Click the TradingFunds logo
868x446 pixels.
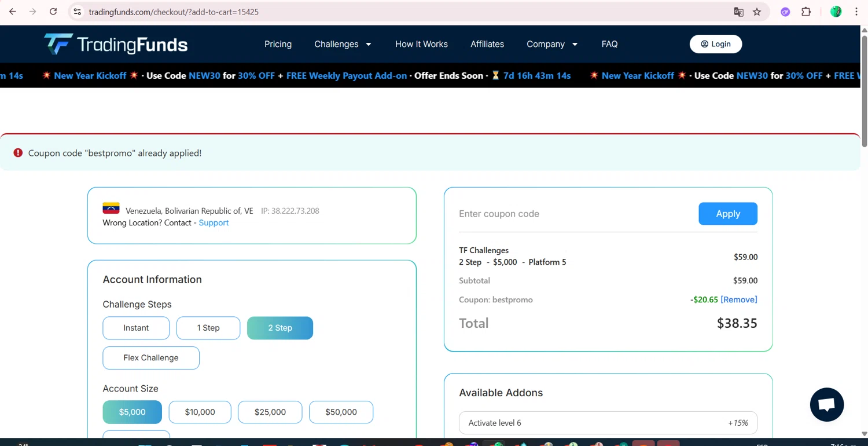point(116,44)
